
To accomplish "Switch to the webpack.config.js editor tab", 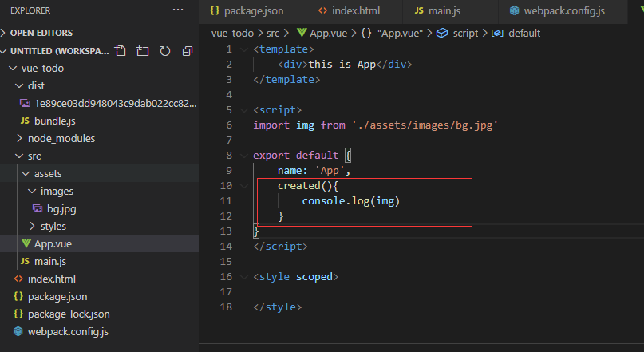I will click(563, 11).
